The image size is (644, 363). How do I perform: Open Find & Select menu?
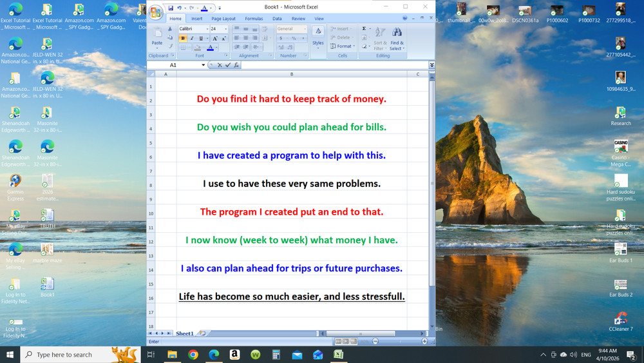397,38
